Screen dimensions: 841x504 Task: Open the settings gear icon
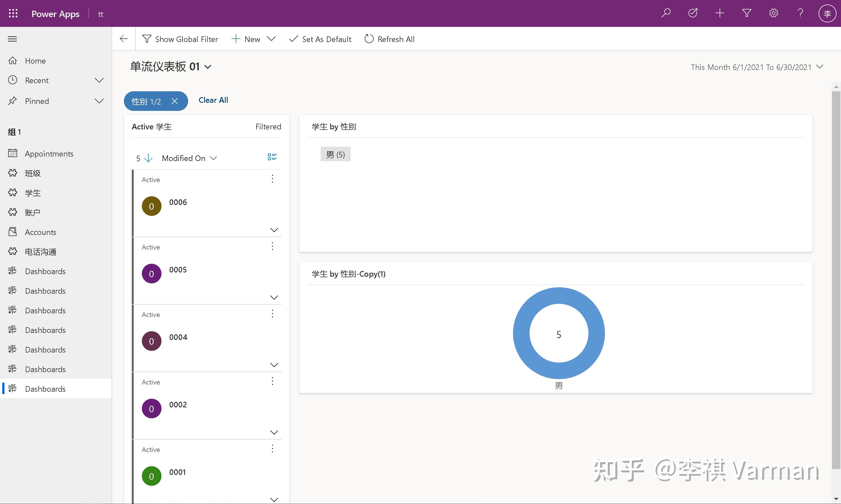pyautogui.click(x=773, y=13)
